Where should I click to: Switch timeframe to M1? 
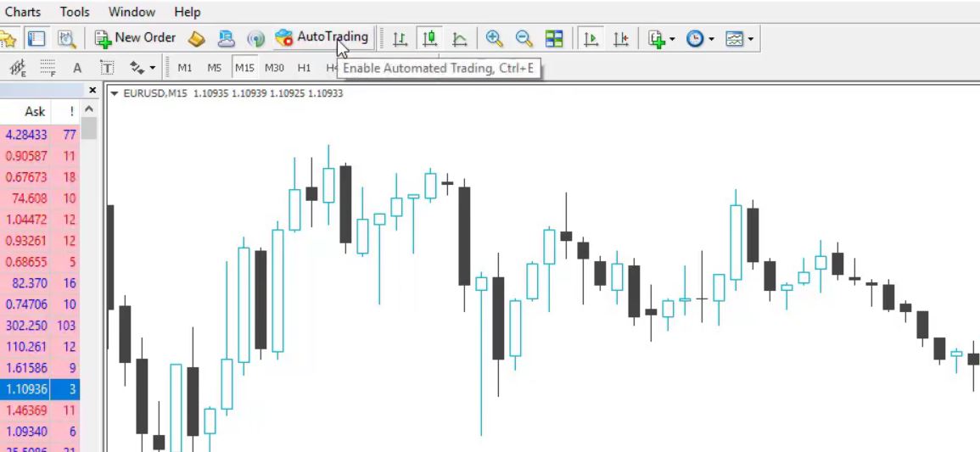click(x=184, y=68)
